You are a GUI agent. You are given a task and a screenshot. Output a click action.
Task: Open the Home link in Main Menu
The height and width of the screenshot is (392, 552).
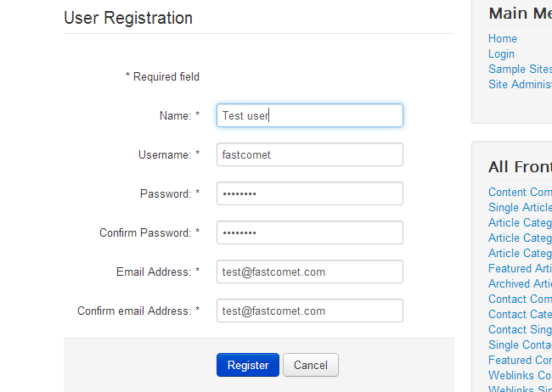click(503, 38)
